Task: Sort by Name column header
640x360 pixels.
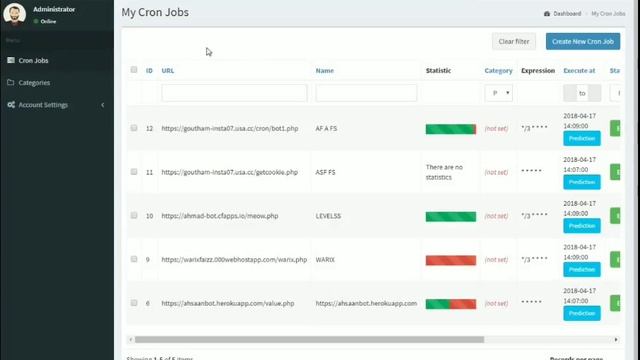Action: coord(324,71)
